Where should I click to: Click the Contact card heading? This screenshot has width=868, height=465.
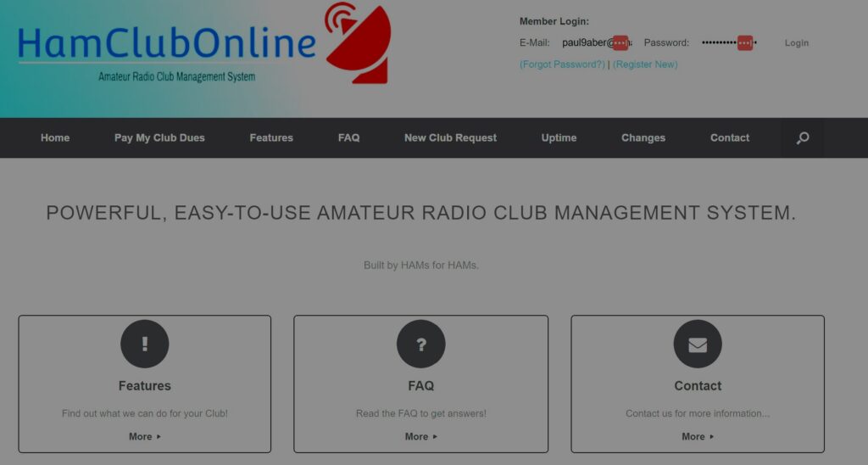point(698,386)
